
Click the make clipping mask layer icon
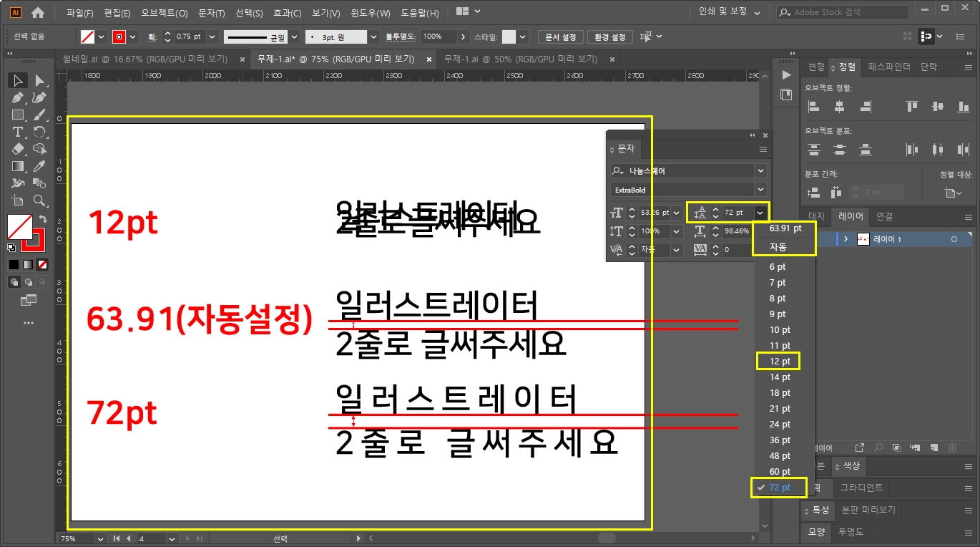[x=896, y=447]
